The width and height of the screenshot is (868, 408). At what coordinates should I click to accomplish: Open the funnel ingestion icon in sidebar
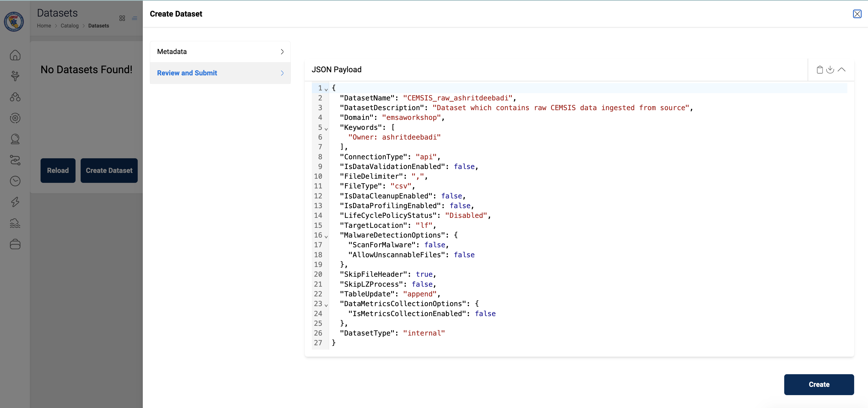[15, 76]
